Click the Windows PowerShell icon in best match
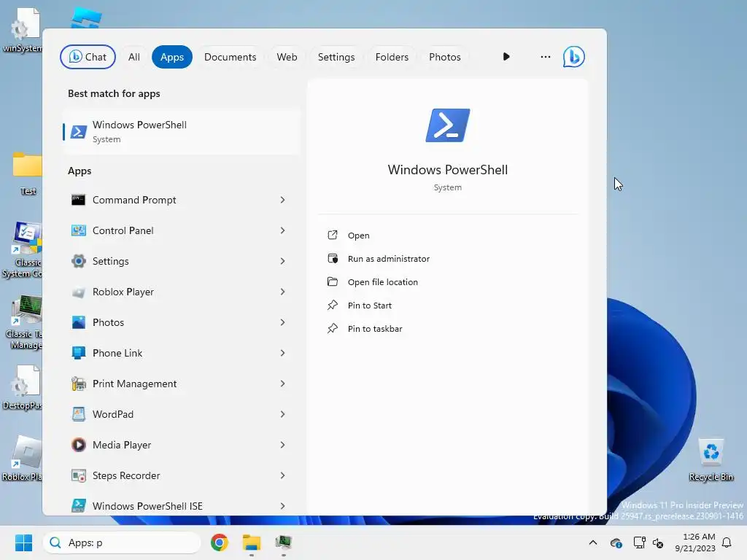747x560 pixels. pos(79,131)
